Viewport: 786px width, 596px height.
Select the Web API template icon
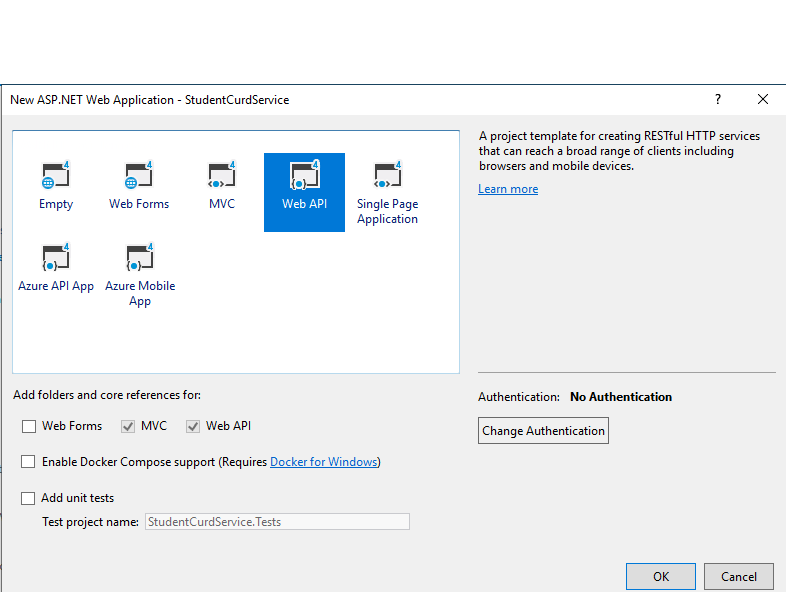coord(304,174)
